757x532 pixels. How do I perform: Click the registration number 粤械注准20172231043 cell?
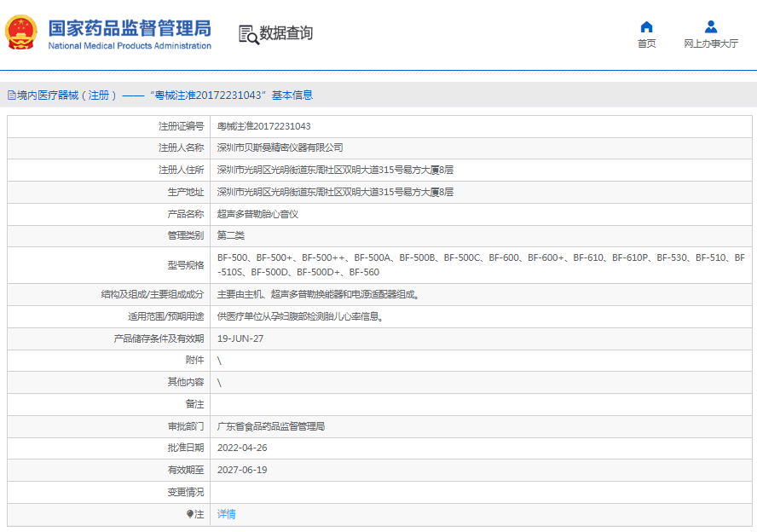pos(263,126)
